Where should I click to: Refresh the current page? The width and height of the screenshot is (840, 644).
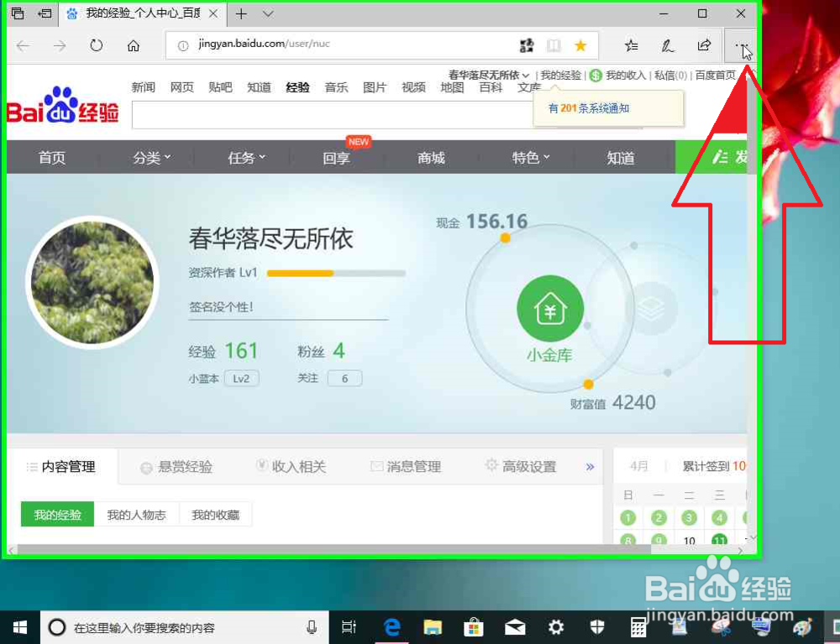97,46
